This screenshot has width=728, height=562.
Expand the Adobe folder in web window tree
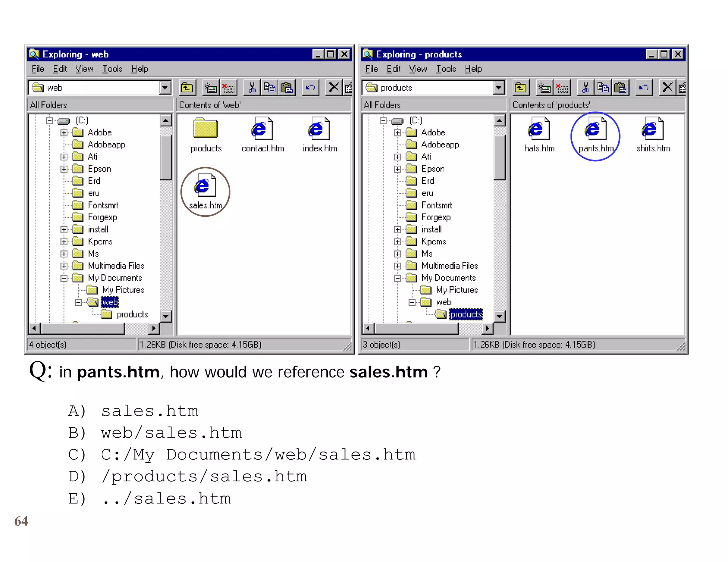point(64,133)
